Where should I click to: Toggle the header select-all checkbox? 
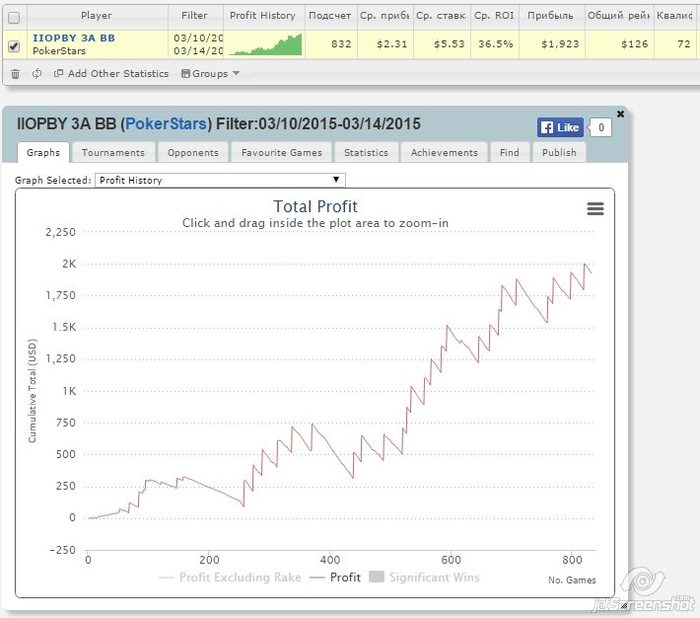pos(14,17)
